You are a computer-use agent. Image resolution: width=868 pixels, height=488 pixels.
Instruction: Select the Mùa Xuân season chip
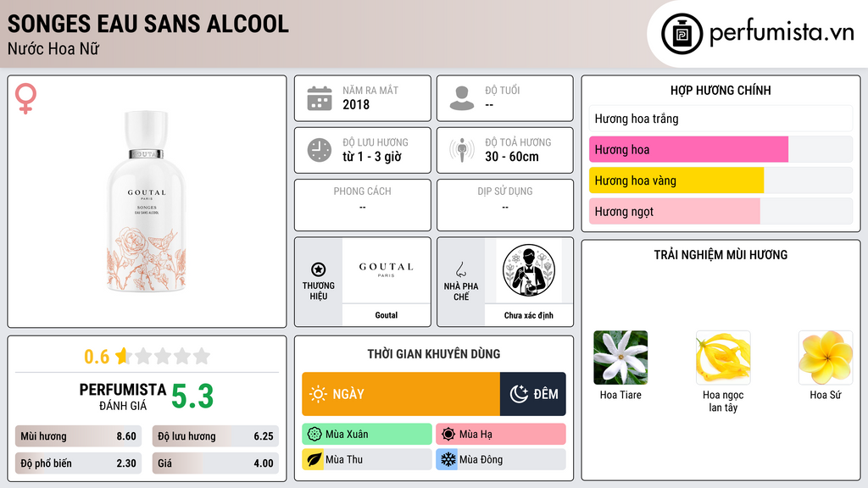pyautogui.click(x=367, y=435)
